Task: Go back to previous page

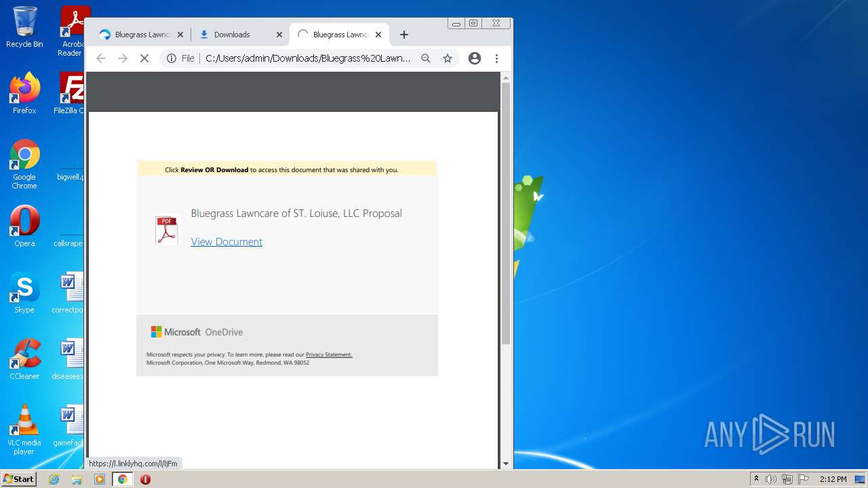Action: click(x=101, y=58)
